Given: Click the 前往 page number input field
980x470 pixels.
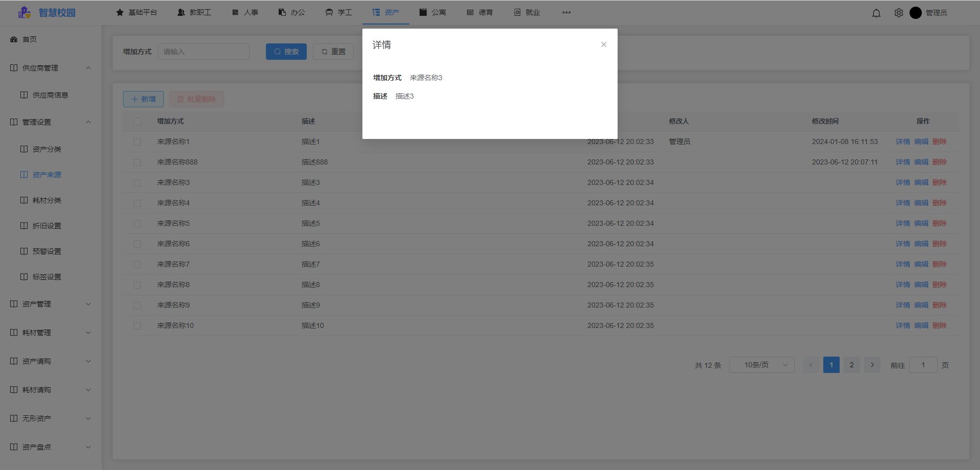Looking at the screenshot, I should pyautogui.click(x=923, y=365).
